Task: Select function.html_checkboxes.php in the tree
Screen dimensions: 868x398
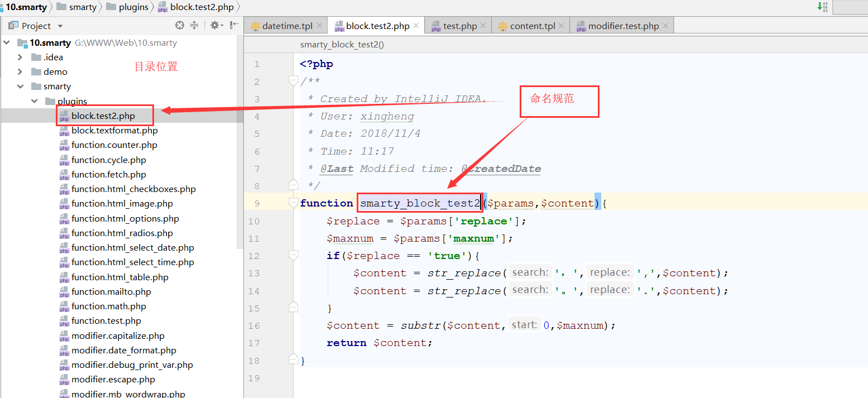Action: 133,189
